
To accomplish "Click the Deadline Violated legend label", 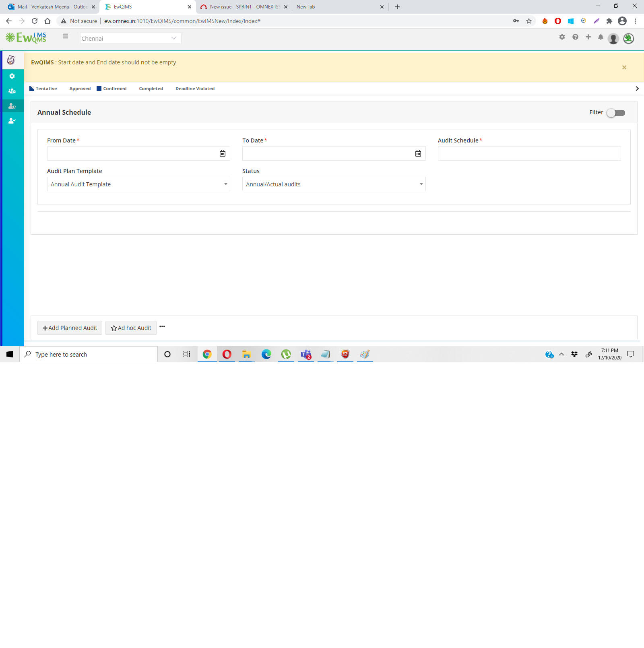I will coord(195,89).
